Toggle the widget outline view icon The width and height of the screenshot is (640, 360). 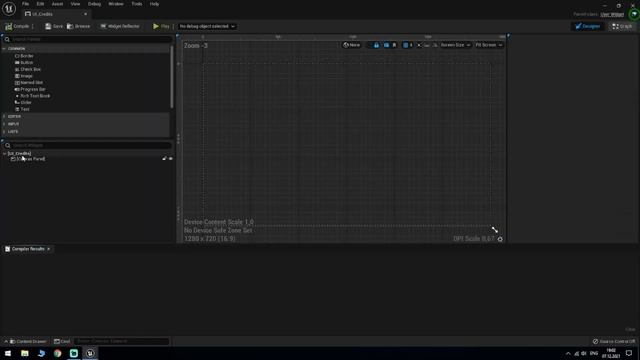click(386, 45)
